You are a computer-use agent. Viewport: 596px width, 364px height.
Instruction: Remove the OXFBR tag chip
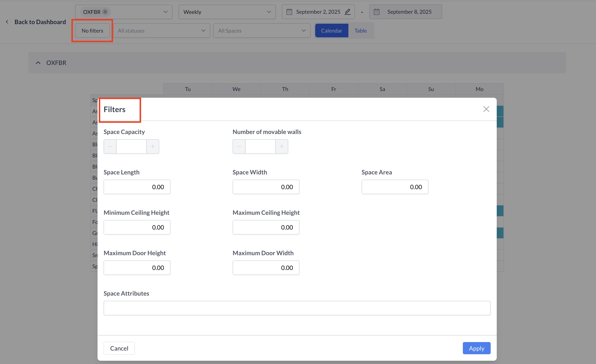coord(105,12)
